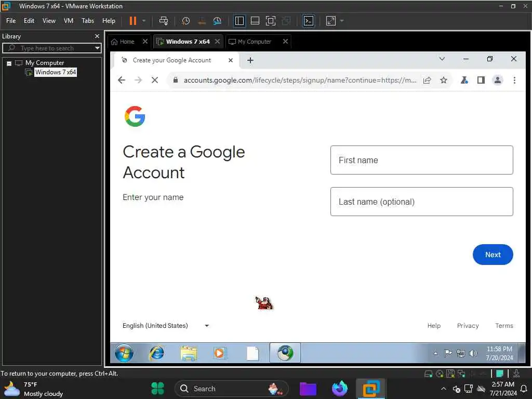The height and width of the screenshot is (399, 532).
Task: Open the Terms link
Action: [x=504, y=325]
